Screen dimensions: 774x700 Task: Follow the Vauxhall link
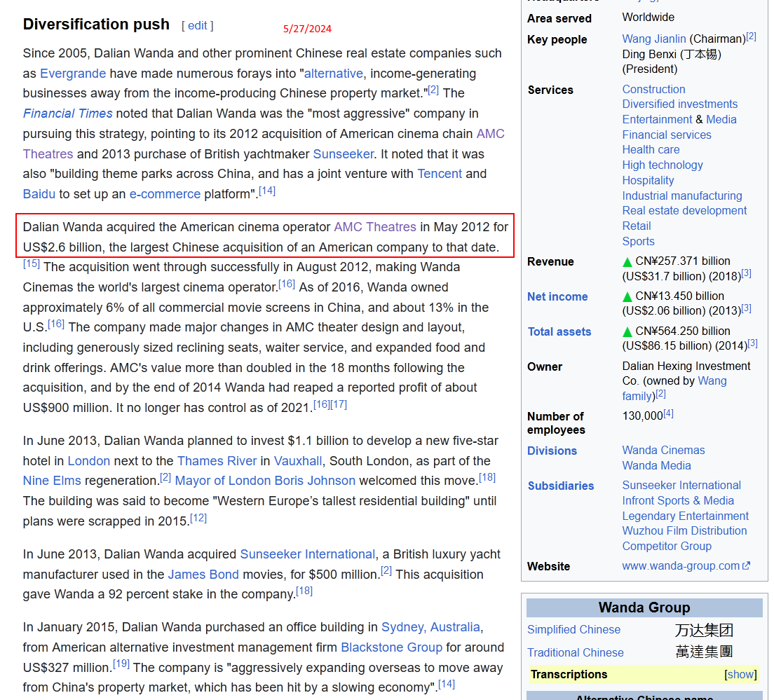298,461
